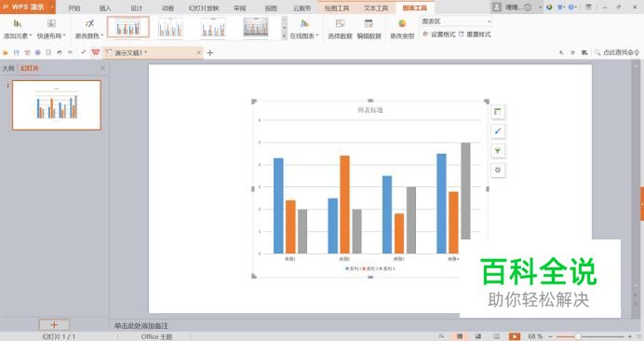Image resolution: width=644 pixels, height=341 pixels.
Task: Select the 图表工具 chart tools tab
Action: click(x=414, y=7)
